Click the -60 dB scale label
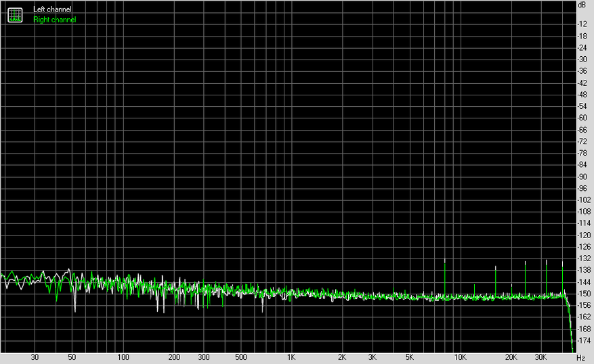 (582, 118)
